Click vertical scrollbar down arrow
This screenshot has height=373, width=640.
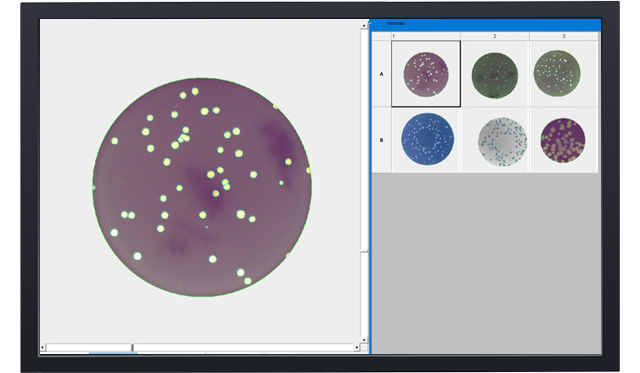click(364, 340)
